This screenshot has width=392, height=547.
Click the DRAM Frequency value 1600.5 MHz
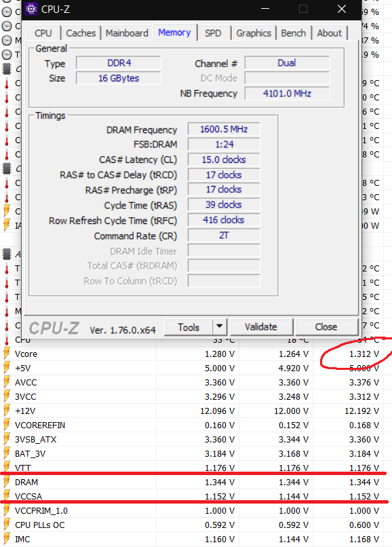[224, 129]
